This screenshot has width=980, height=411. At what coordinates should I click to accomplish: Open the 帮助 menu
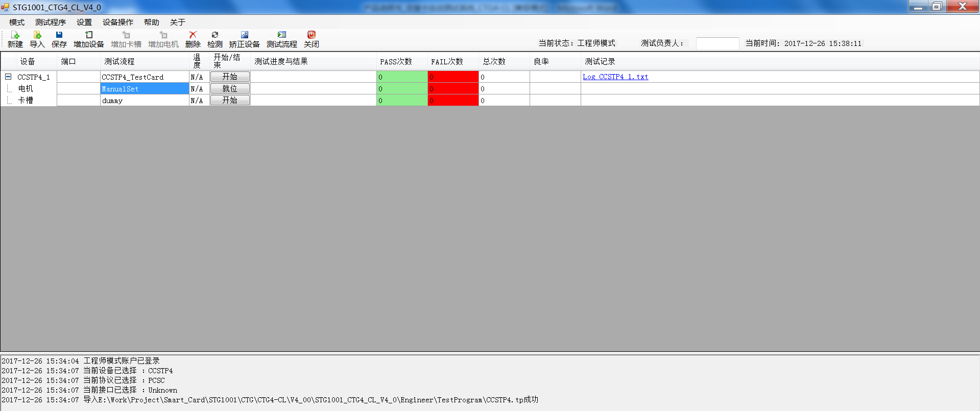point(152,22)
